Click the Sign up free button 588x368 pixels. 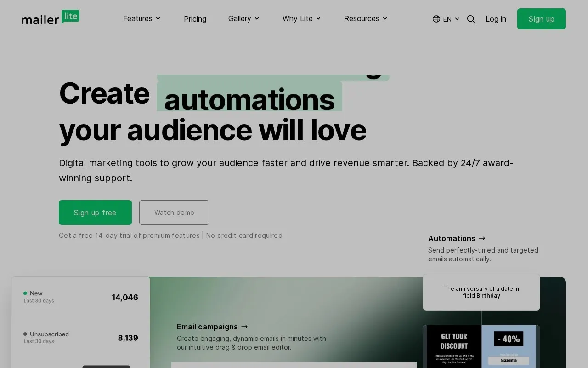tap(95, 213)
